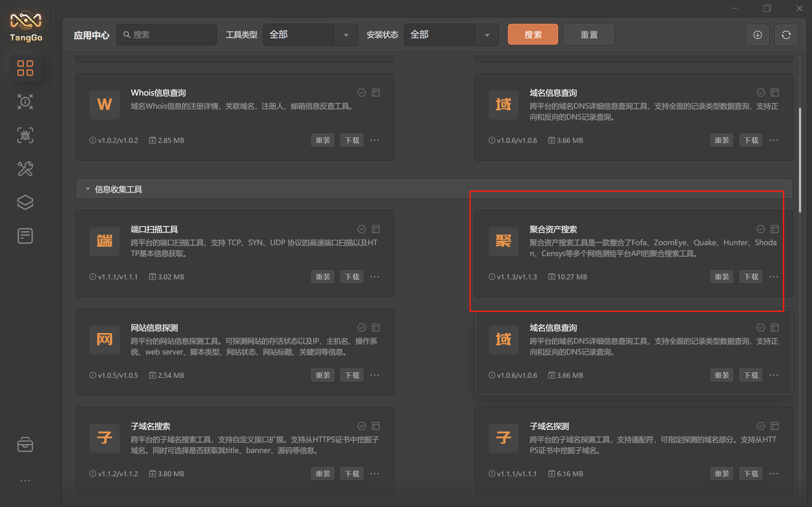Click the window layout icon on 网站信息探测 card
Screen dimensions: 812x507
click(x=376, y=327)
